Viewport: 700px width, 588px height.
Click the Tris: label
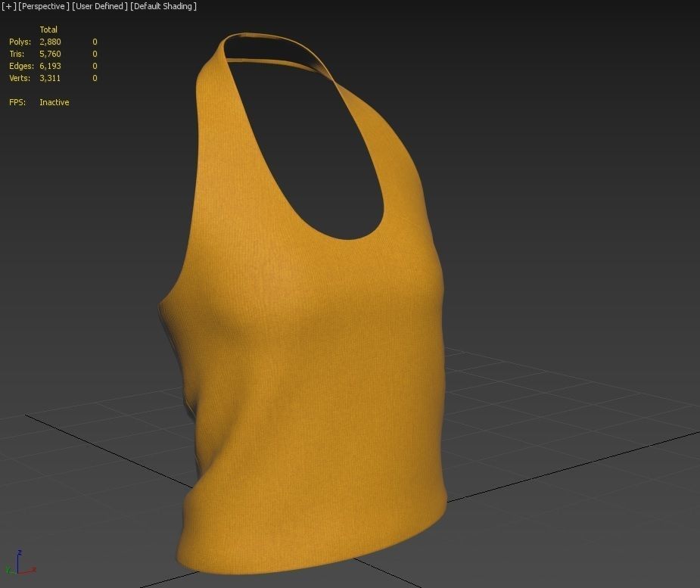tap(17, 54)
